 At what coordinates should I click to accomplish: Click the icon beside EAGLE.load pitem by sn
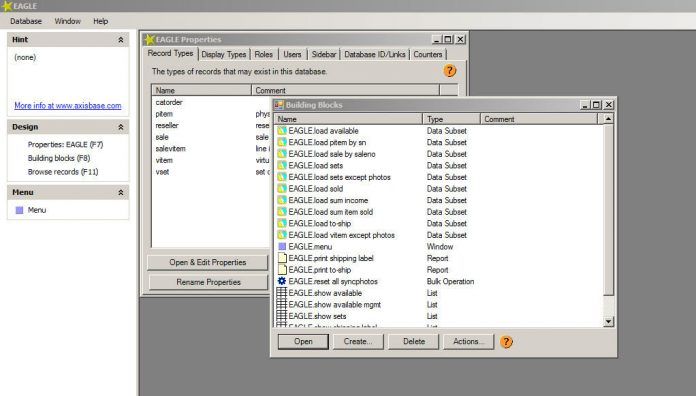[281, 142]
